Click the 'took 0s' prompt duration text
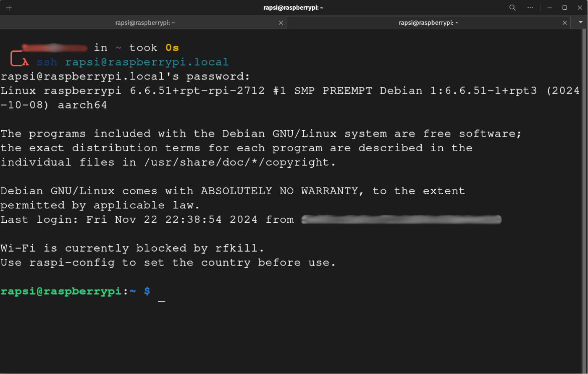Viewport: 588px width, 374px height. coord(154,48)
